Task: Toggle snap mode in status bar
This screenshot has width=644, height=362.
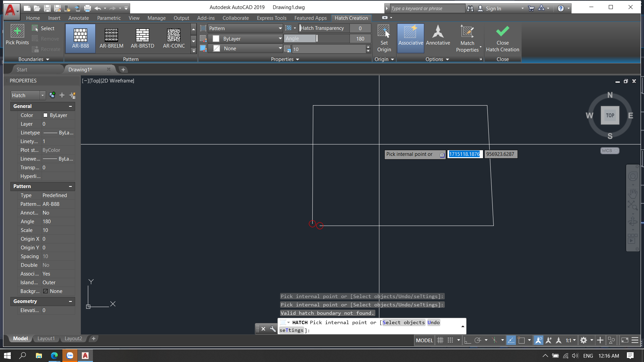Action: point(450,340)
